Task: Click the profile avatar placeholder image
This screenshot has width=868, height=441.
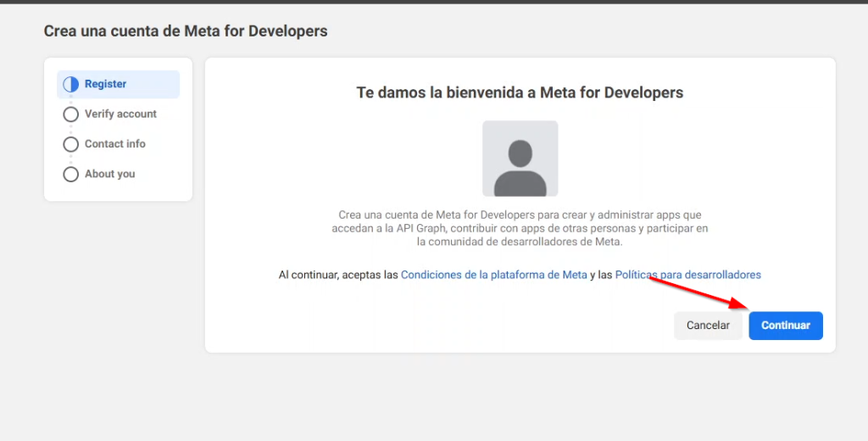Action: (520, 159)
